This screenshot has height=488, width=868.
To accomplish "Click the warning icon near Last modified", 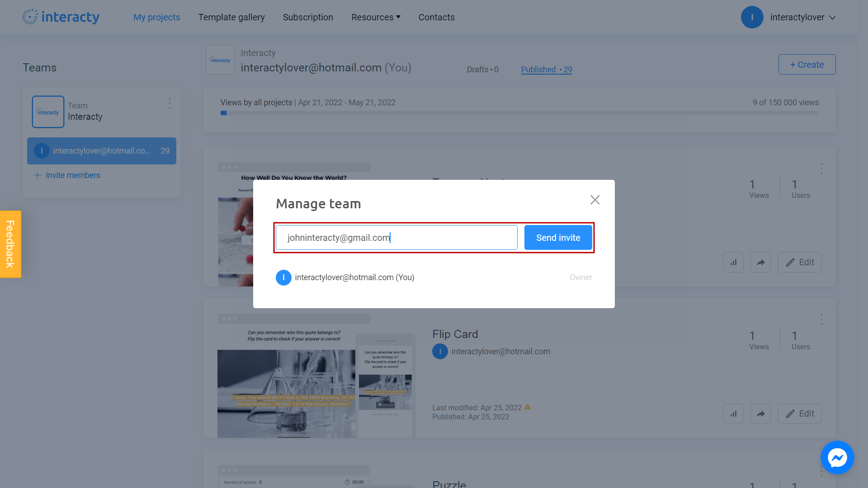I will click(x=528, y=407).
